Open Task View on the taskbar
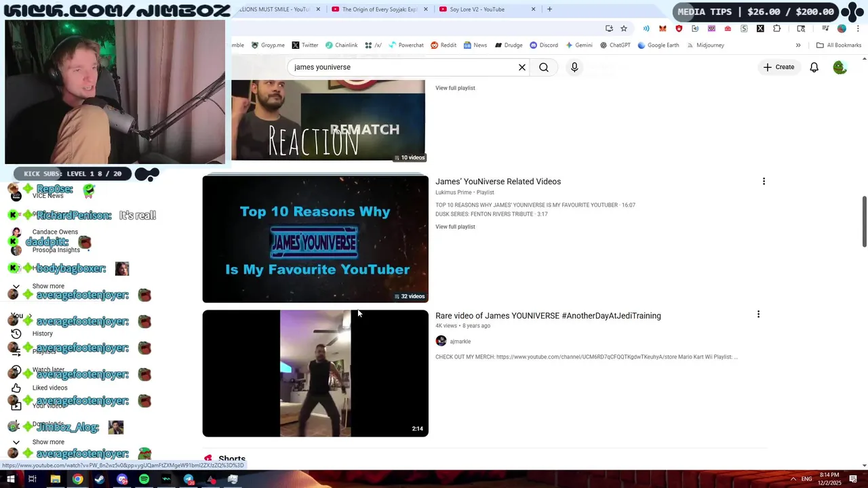 click(x=32, y=479)
